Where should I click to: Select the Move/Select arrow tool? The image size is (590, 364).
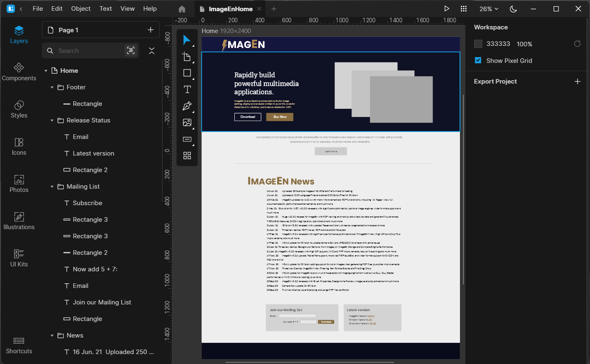(x=187, y=40)
